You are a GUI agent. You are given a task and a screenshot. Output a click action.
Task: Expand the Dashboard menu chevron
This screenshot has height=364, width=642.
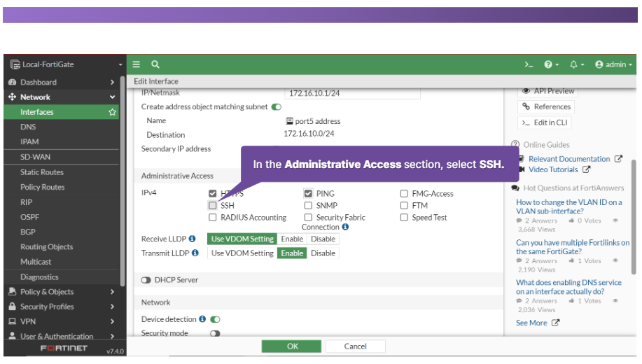(112, 83)
